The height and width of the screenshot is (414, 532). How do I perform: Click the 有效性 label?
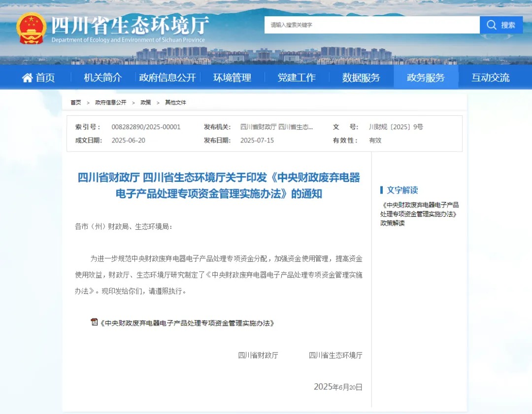click(x=345, y=140)
